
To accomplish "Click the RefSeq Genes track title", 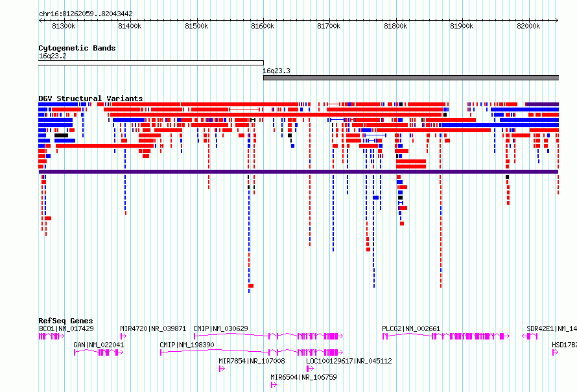I will pyautogui.click(x=65, y=321).
